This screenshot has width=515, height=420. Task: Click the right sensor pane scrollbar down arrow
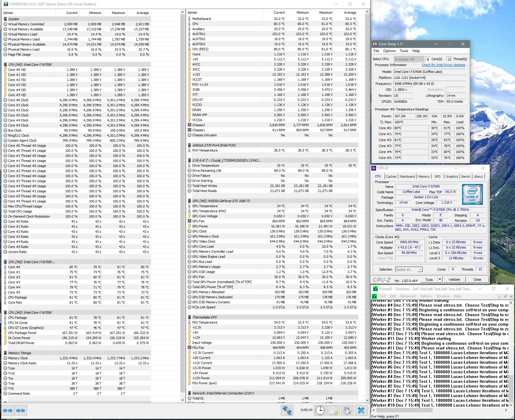pos(367,400)
